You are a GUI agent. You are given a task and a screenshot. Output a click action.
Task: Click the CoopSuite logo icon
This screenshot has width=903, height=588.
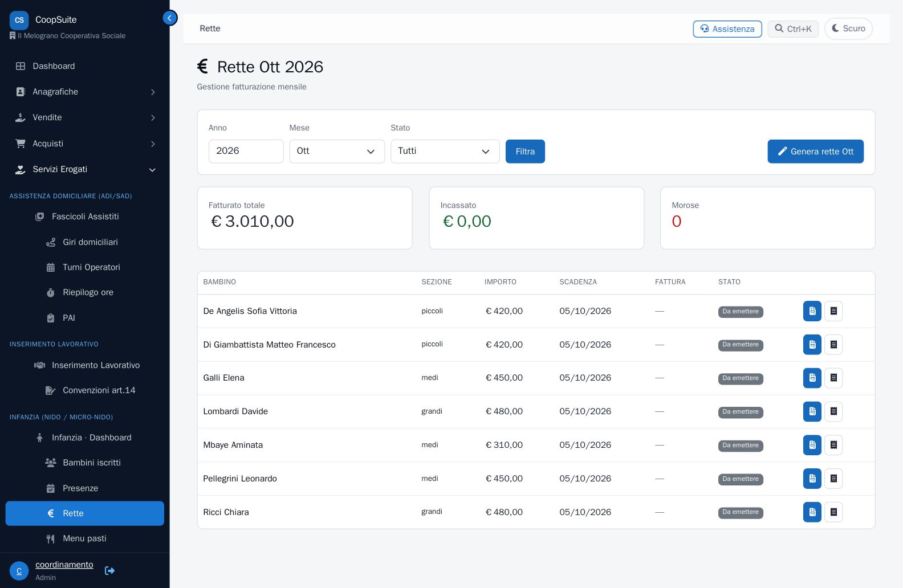(19, 20)
